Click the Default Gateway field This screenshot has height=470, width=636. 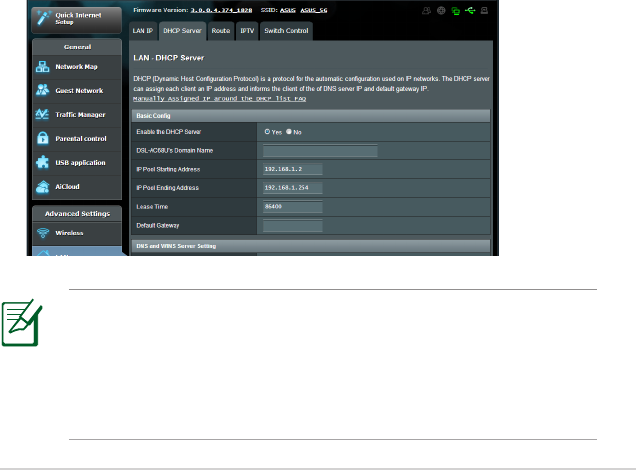pos(292,225)
